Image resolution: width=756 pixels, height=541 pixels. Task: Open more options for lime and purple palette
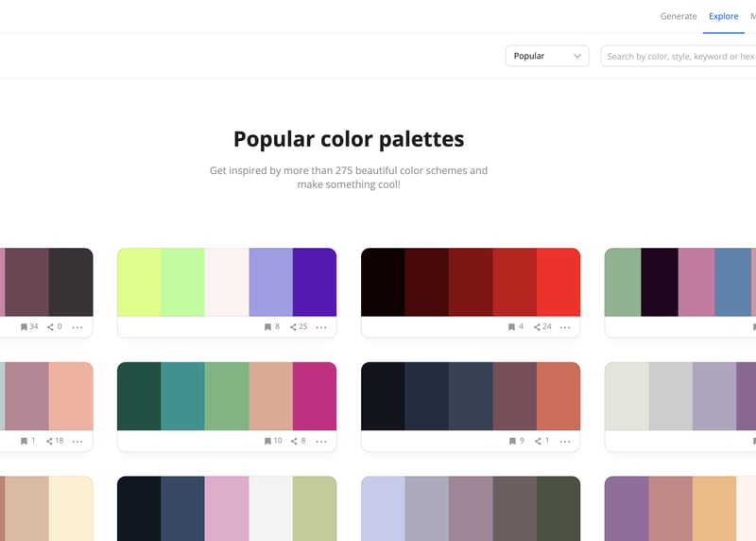pos(321,327)
